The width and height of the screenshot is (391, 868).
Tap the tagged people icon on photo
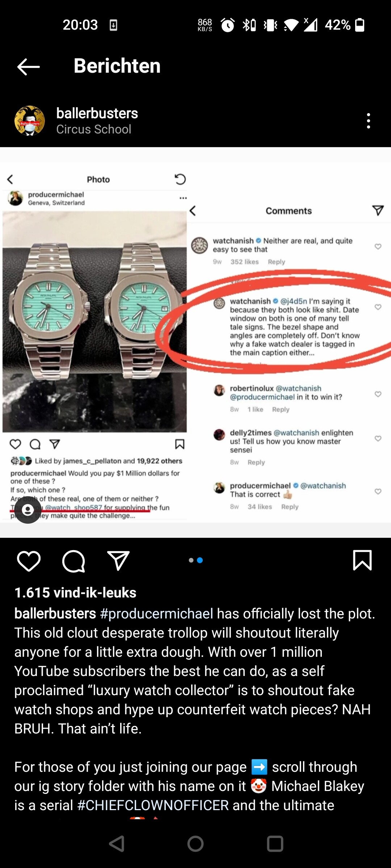coord(28,510)
